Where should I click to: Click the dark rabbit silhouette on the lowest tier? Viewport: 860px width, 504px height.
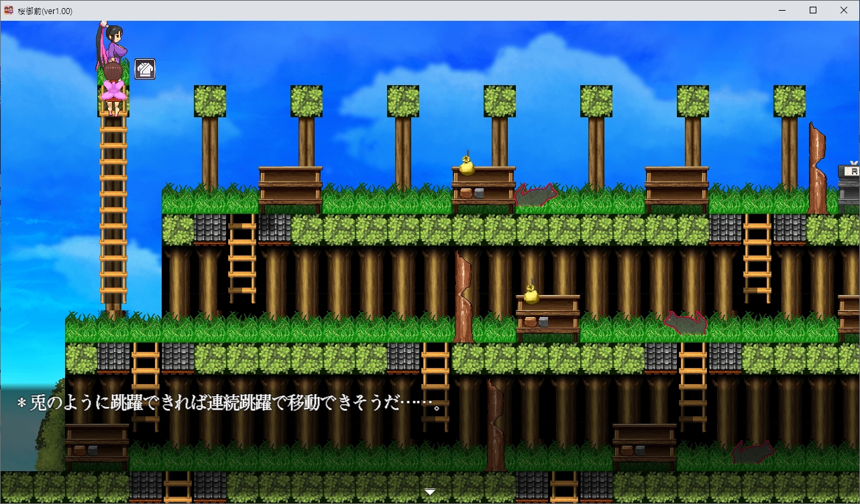(753, 452)
